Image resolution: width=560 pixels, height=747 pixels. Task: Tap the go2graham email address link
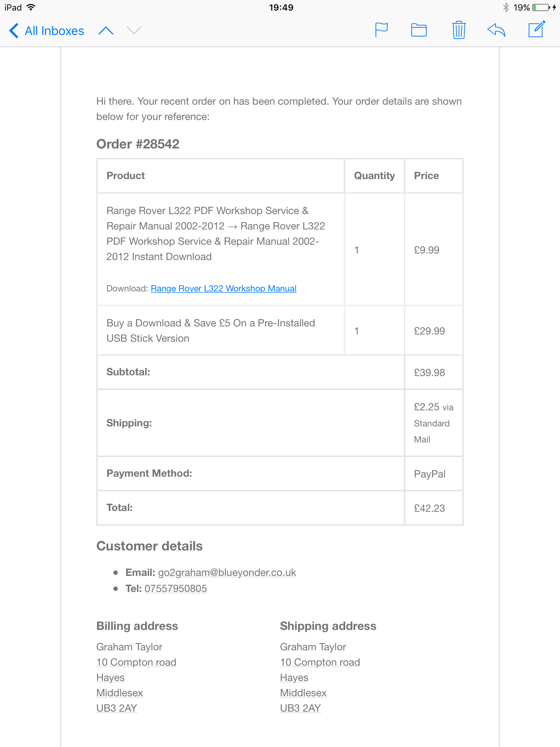[x=227, y=573]
